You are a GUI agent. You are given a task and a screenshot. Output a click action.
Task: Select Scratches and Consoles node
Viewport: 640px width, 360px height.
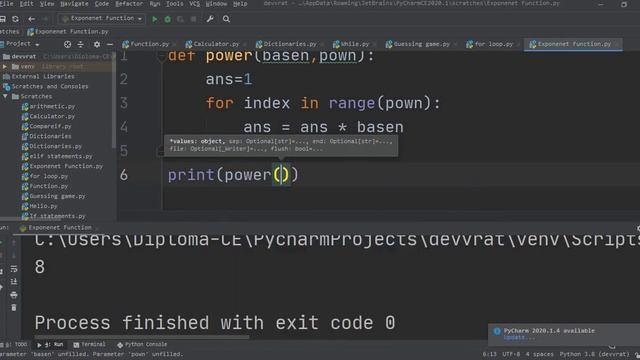(x=50, y=87)
